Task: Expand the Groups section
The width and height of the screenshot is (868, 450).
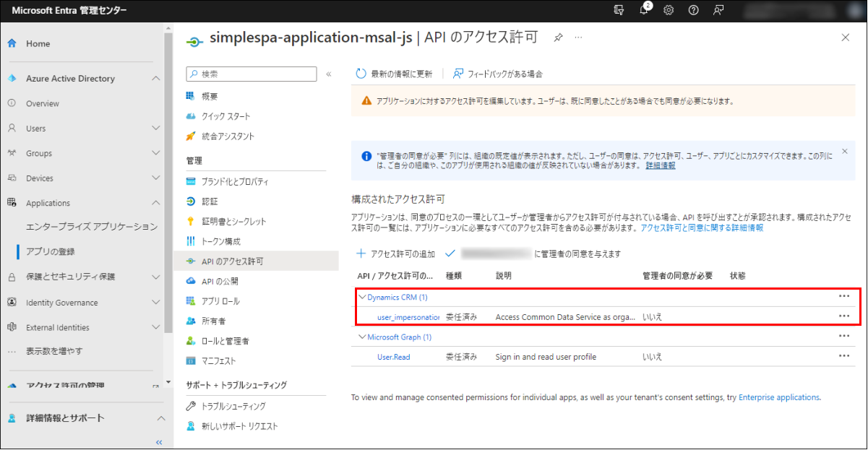Action: point(155,153)
